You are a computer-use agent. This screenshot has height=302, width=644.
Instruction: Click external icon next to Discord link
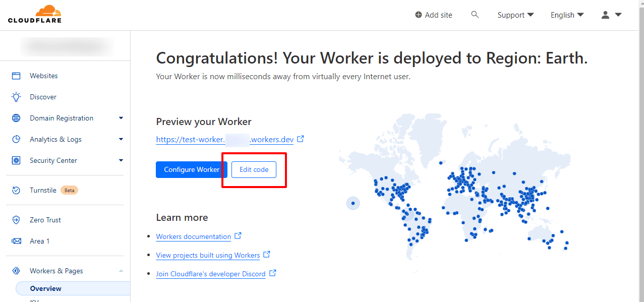click(272, 273)
